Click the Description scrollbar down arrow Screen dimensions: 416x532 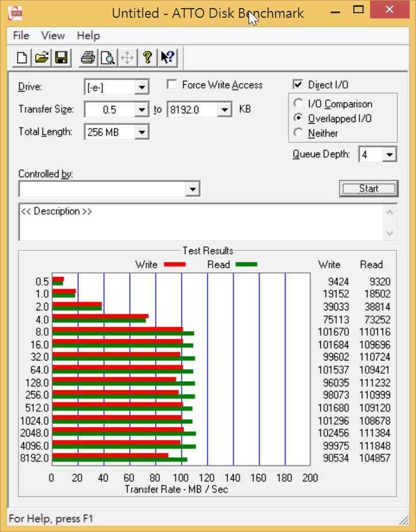pos(390,233)
